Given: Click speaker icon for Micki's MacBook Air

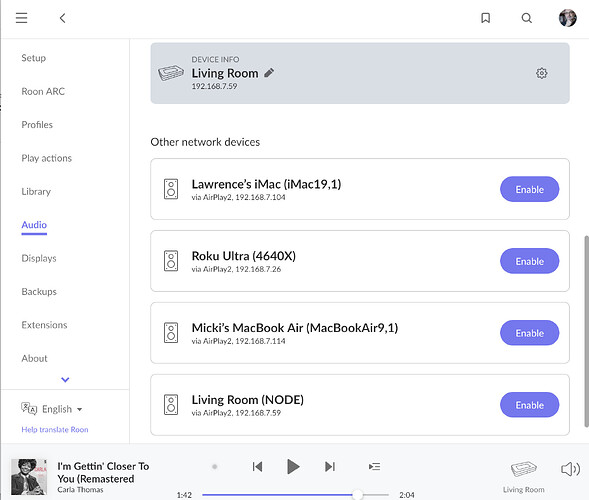Looking at the screenshot, I should pos(171,332).
